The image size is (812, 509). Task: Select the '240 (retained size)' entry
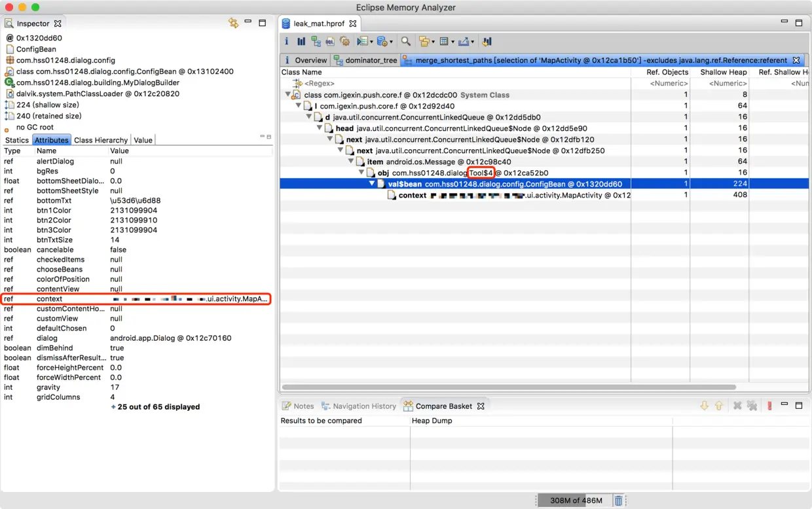point(43,116)
